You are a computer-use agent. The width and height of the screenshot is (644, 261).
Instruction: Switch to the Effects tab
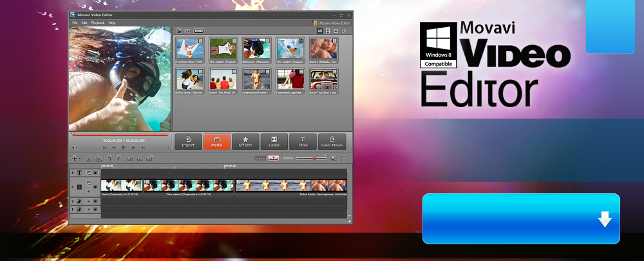(x=245, y=142)
